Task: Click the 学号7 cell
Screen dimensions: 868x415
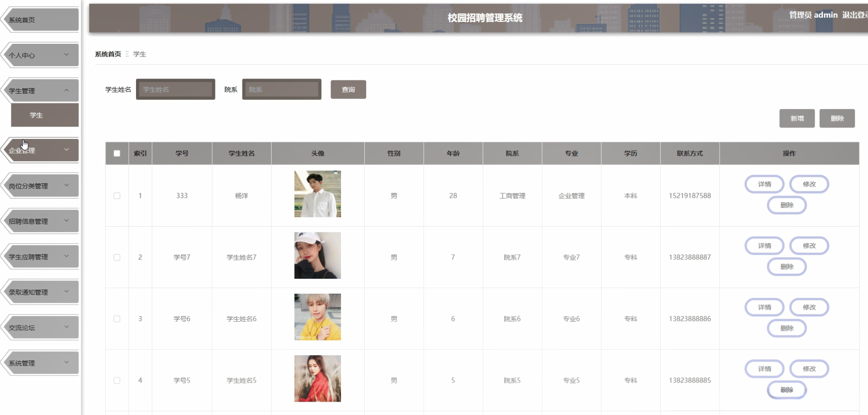Action: [x=182, y=257]
